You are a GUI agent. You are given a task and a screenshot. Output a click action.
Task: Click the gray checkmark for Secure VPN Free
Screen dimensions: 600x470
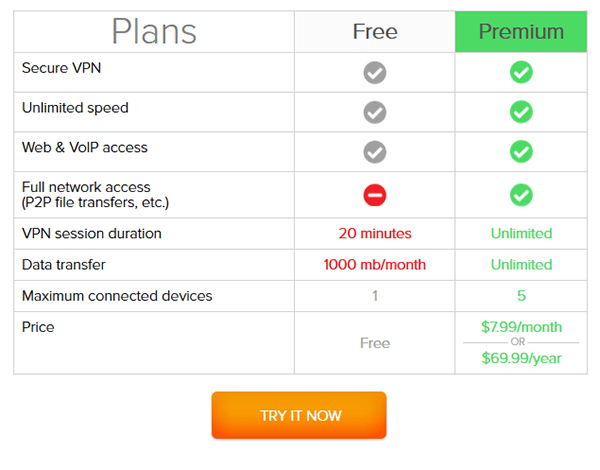(x=375, y=72)
